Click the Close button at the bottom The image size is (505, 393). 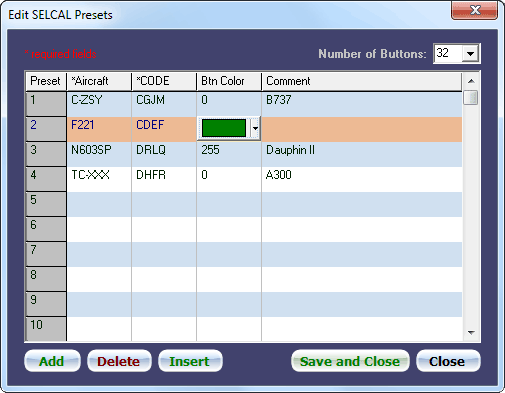(448, 361)
